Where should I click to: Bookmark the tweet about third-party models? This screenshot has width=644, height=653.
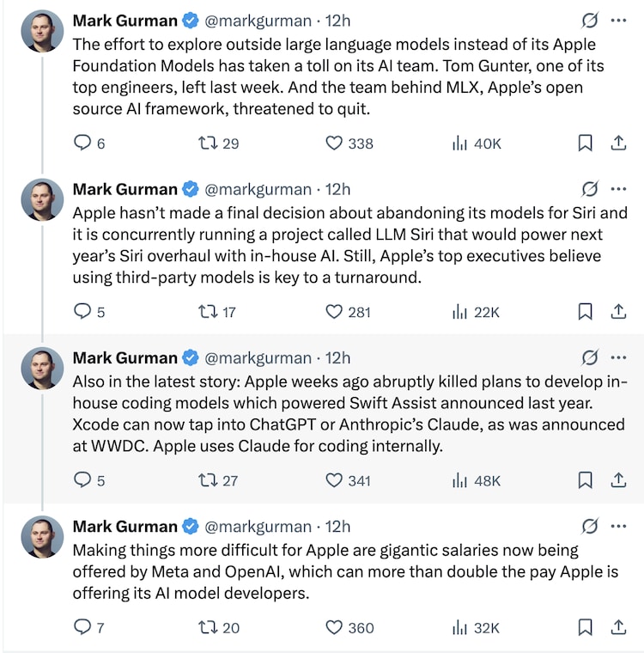(585, 312)
